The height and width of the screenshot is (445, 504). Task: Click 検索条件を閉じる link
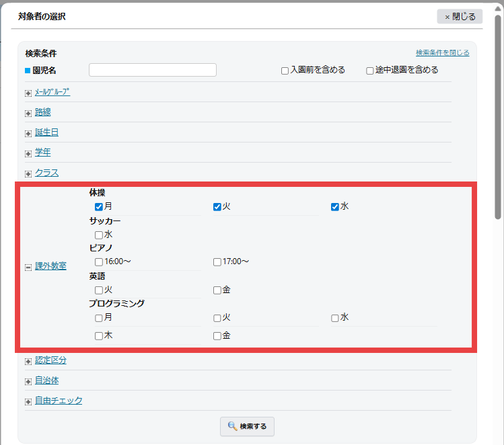(443, 52)
